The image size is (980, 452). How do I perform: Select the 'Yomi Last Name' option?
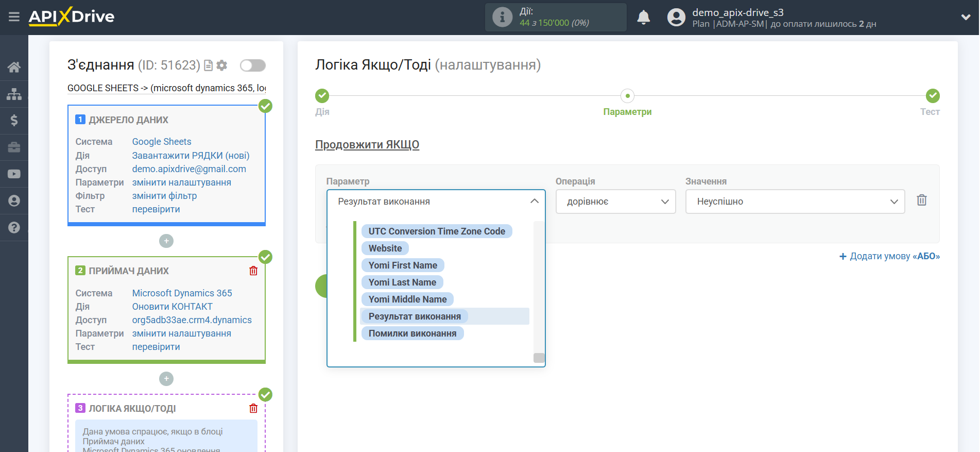402,282
